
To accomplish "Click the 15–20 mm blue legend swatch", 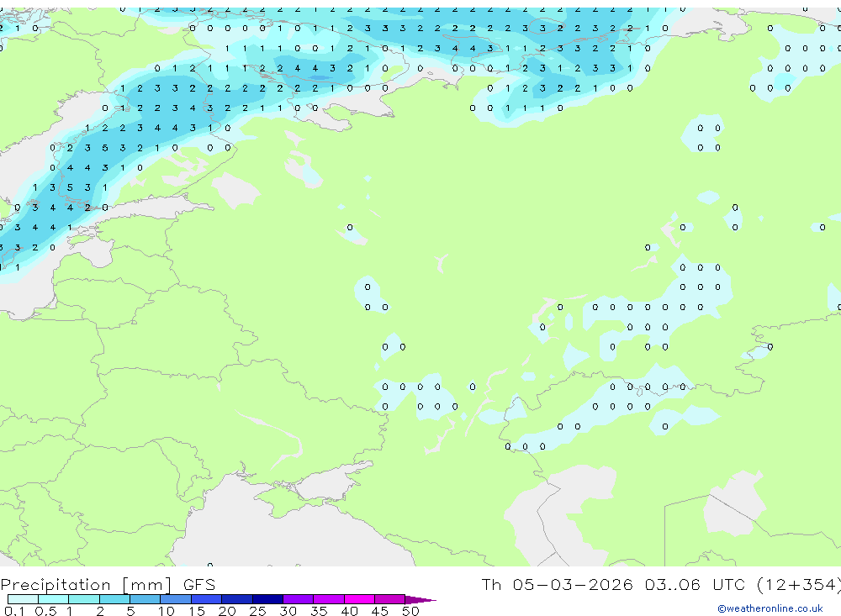I will (x=207, y=599).
